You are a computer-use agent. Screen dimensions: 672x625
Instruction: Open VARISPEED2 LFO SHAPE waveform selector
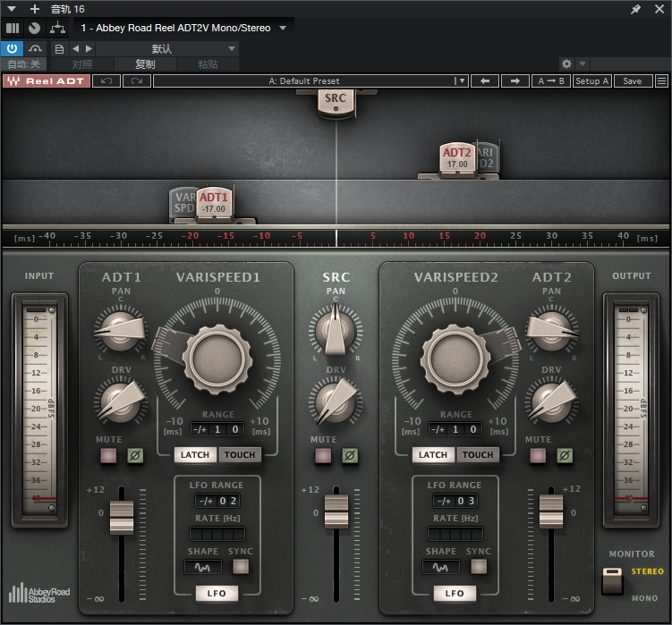[x=441, y=567]
